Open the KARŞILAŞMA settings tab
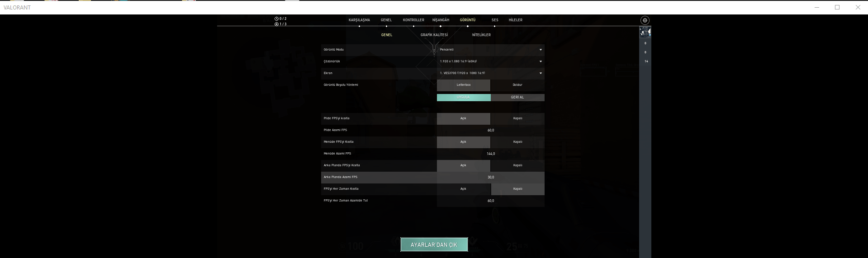Screen dimensions: 868x258 359,20
